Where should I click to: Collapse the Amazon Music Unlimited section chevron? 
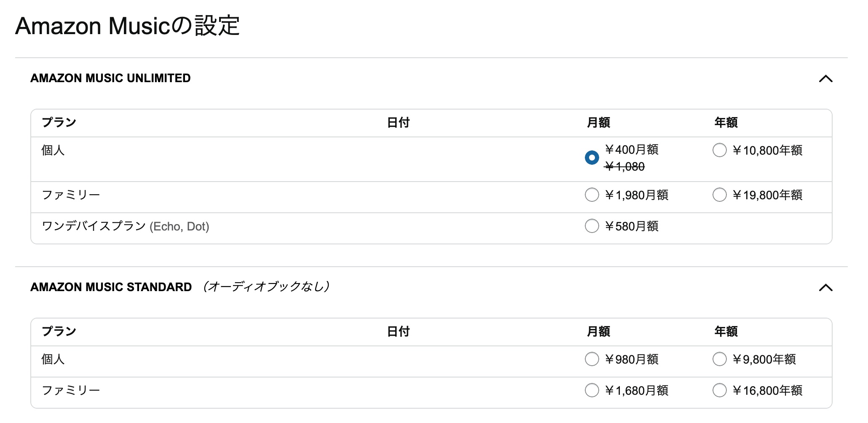(x=825, y=79)
